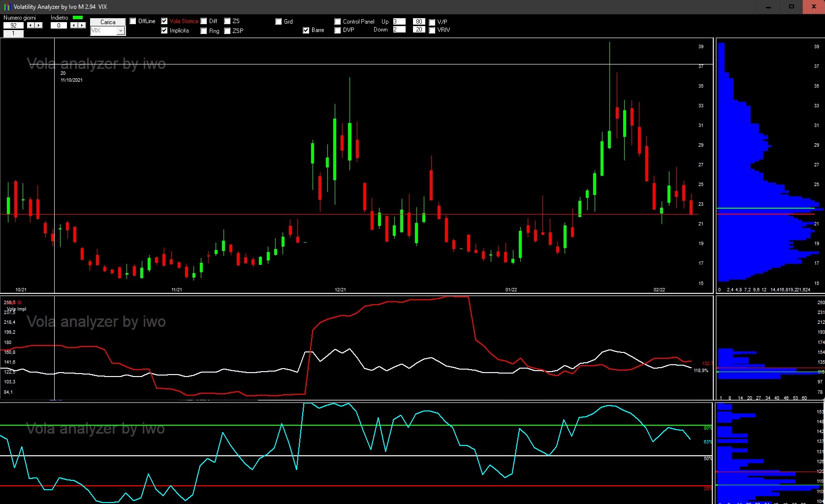Viewport: 825px width, 504px height.
Task: Click the Indietro field showing 0
Action: click(59, 25)
